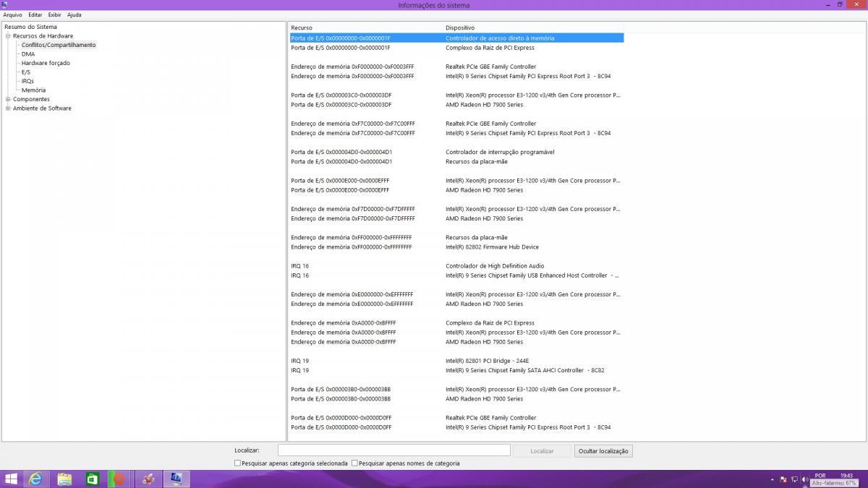
Task: Expand the Componentes tree node
Action: [x=7, y=99]
